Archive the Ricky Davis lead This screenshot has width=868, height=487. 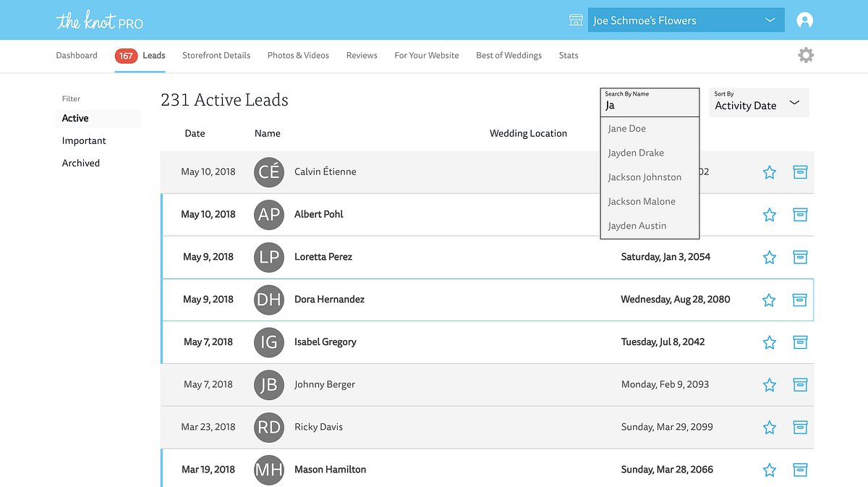click(x=800, y=427)
